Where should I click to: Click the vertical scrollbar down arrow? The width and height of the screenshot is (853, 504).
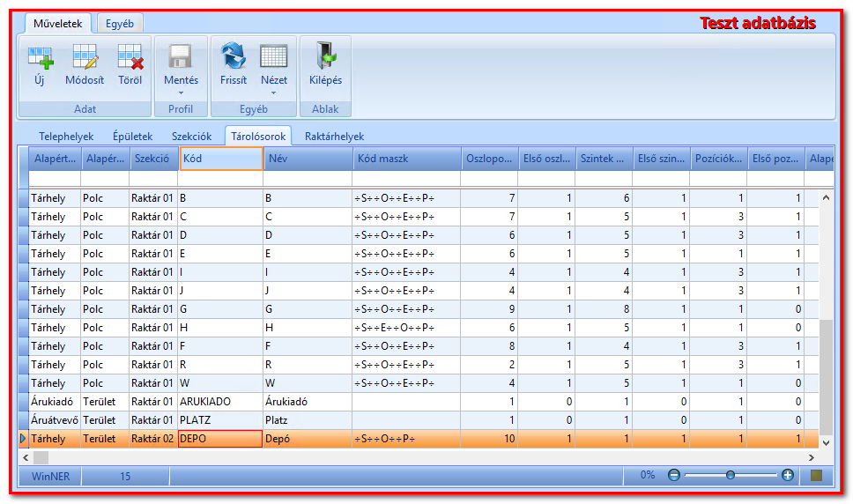click(826, 442)
